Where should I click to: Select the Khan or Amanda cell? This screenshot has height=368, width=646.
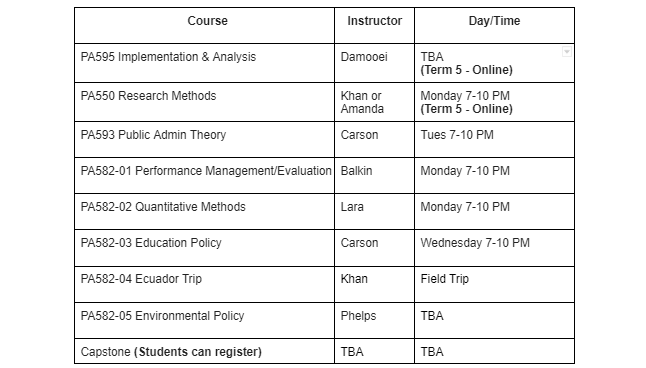pos(374,102)
